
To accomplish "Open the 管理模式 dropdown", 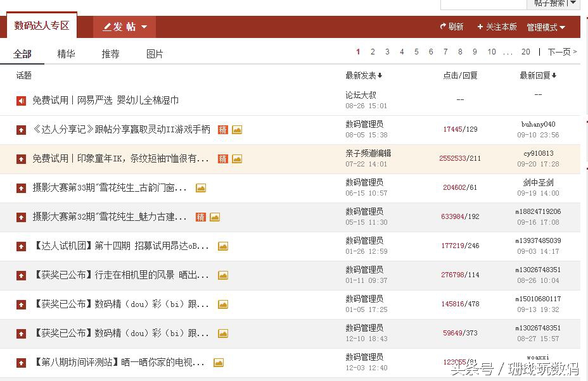I will (545, 27).
